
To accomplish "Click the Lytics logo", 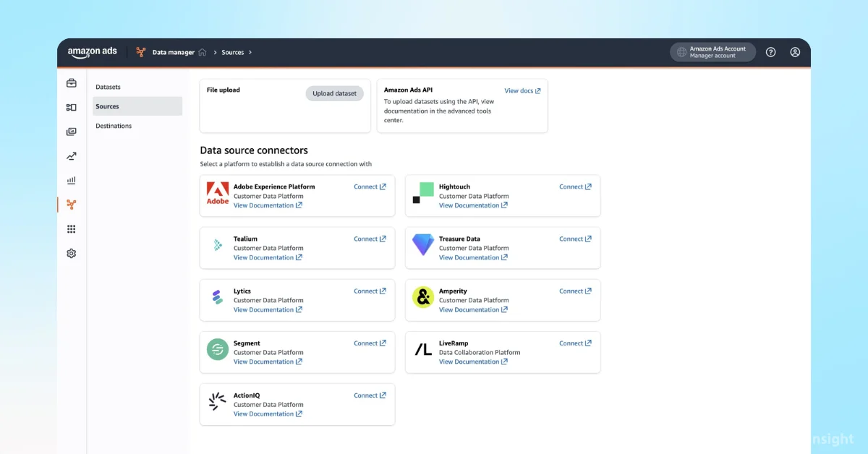I will coord(217,297).
